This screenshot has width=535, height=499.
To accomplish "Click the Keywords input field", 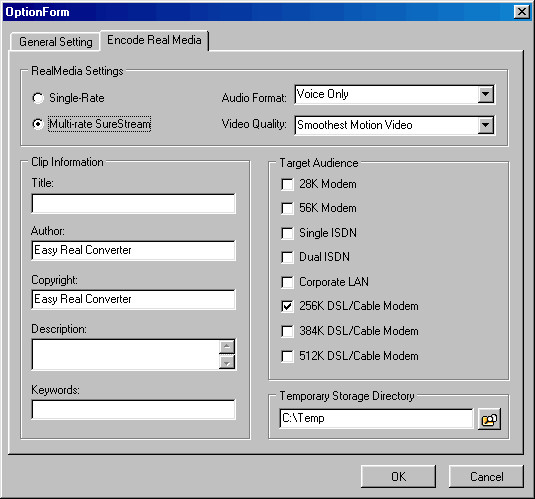I will (x=133, y=410).
